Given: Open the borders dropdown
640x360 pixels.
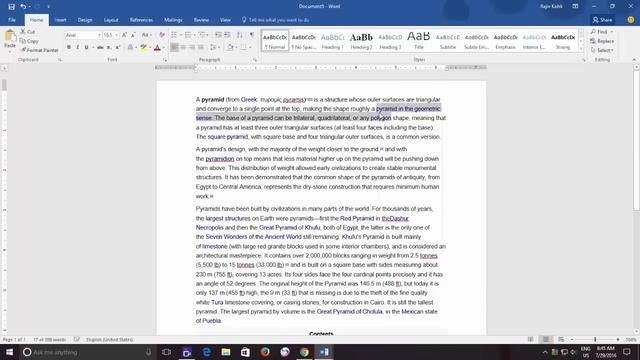Looking at the screenshot, I should [x=250, y=48].
